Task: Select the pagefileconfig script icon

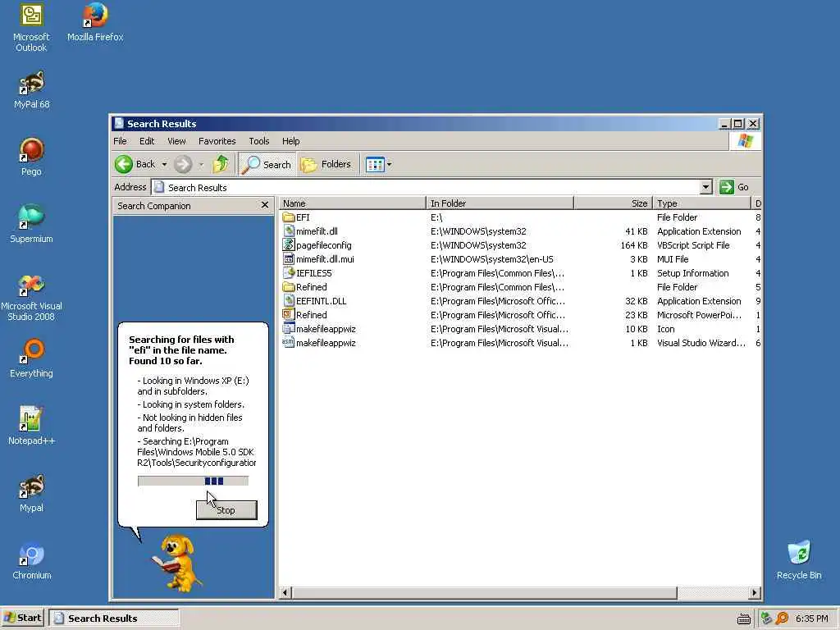Action: click(289, 244)
